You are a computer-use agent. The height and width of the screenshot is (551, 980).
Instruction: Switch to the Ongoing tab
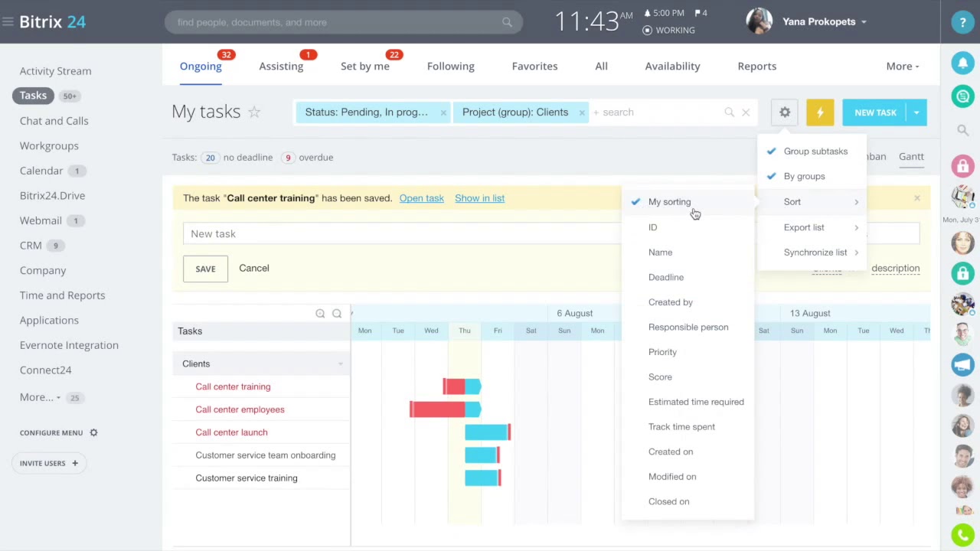pyautogui.click(x=201, y=67)
